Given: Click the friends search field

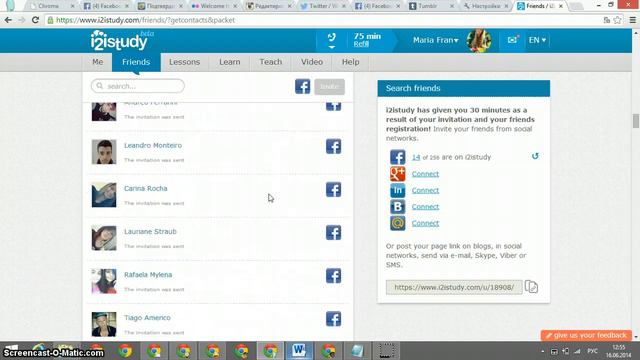Looking at the screenshot, I should coord(138,86).
